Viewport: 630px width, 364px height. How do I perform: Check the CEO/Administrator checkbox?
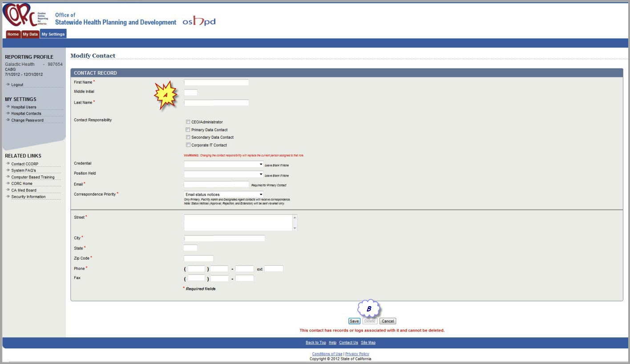[188, 122]
